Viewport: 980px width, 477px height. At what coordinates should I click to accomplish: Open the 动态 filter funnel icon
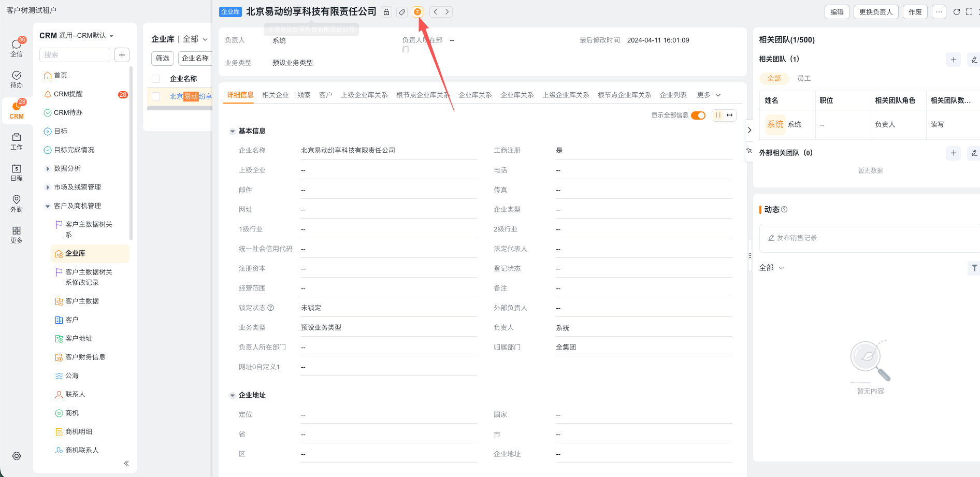pyautogui.click(x=974, y=268)
